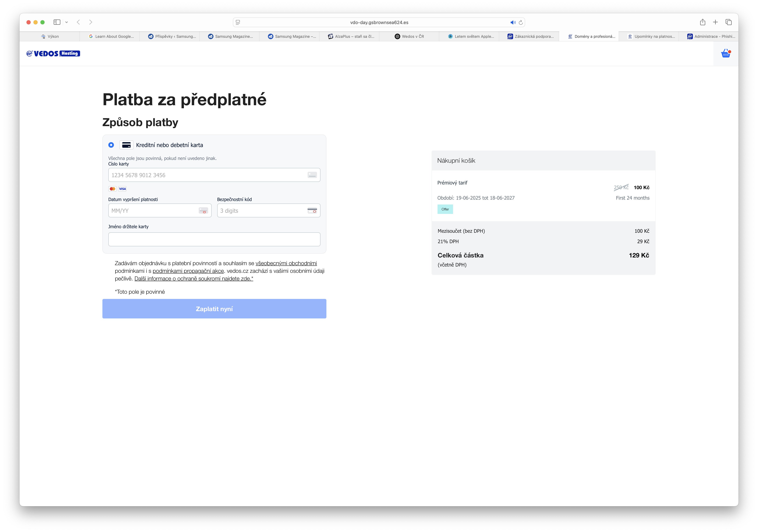Viewport: 758px width, 532px height.
Task: Toggle the Safari sidebar icon
Action: click(x=57, y=22)
